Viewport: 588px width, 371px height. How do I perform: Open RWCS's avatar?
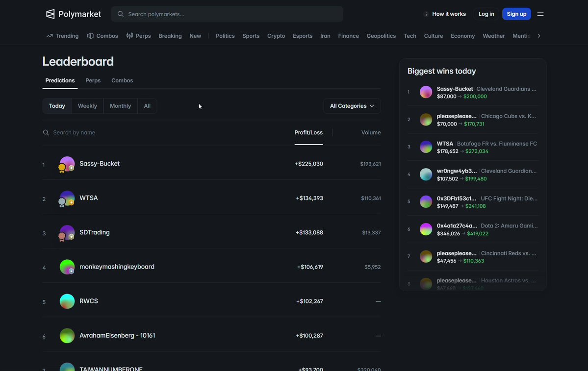67,301
